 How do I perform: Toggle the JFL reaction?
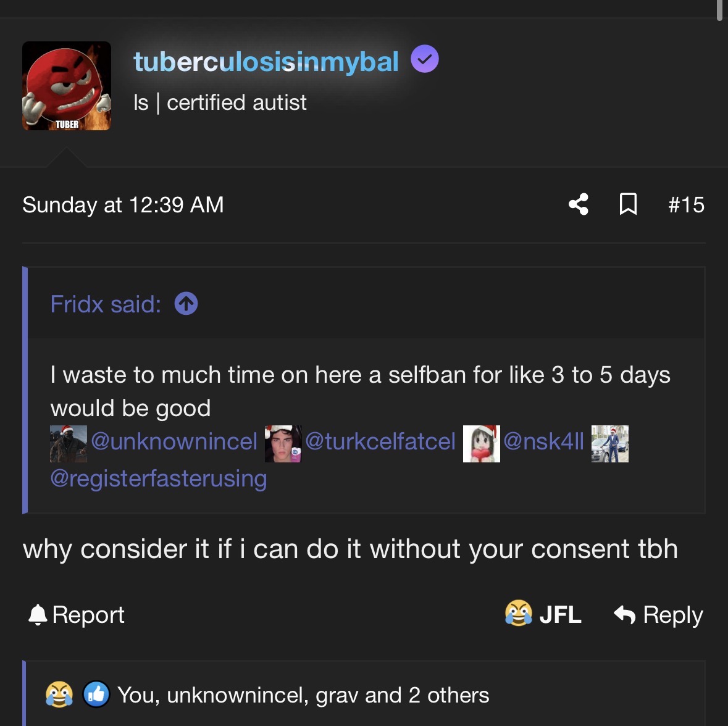pyautogui.click(x=543, y=615)
